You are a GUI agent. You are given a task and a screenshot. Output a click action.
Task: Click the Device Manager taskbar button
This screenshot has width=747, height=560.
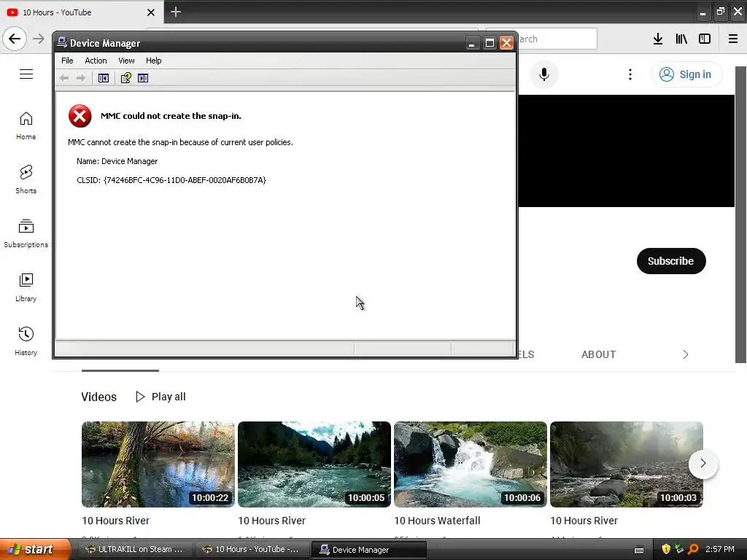[368, 550]
